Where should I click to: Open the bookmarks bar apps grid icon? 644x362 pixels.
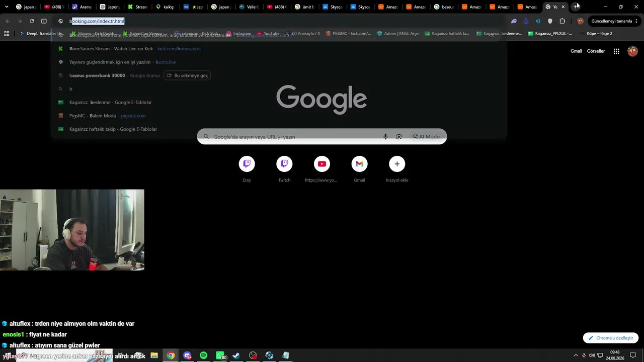coord(7,34)
